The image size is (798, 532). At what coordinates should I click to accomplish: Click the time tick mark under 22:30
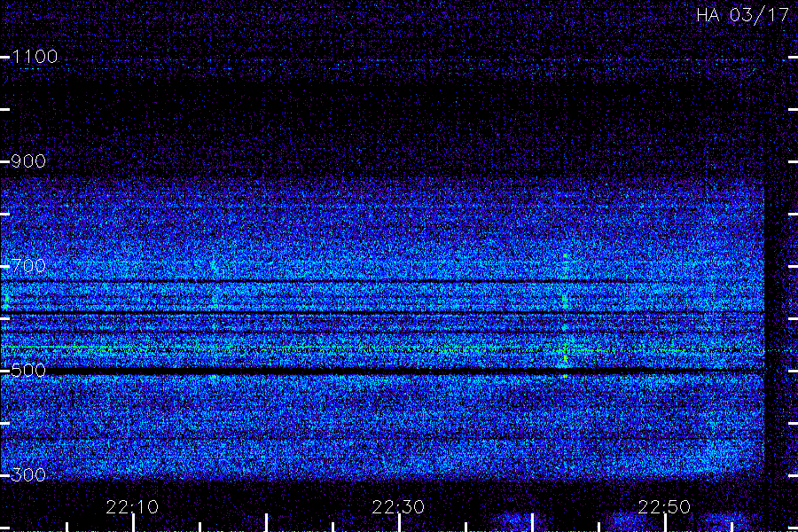click(x=400, y=523)
